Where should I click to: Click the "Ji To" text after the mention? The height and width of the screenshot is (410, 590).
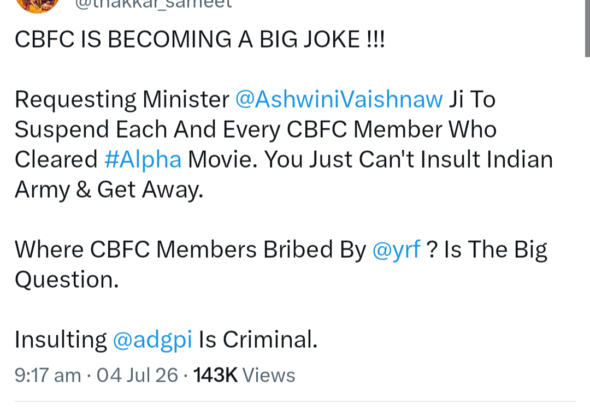(x=472, y=100)
